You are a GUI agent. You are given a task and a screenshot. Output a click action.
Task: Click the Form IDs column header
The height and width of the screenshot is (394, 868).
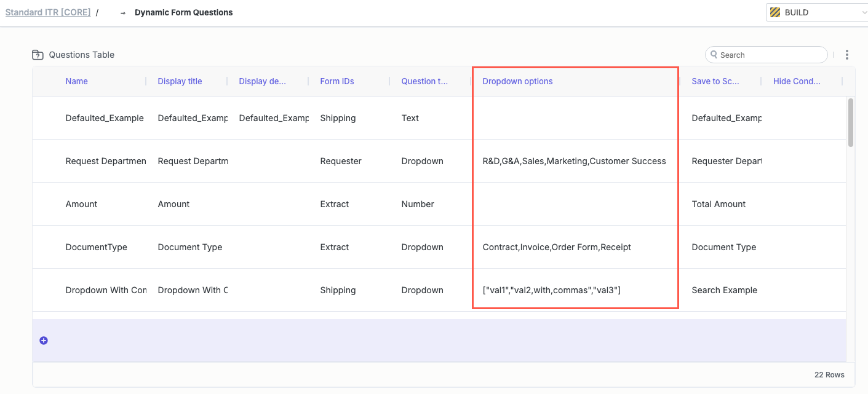pos(337,81)
